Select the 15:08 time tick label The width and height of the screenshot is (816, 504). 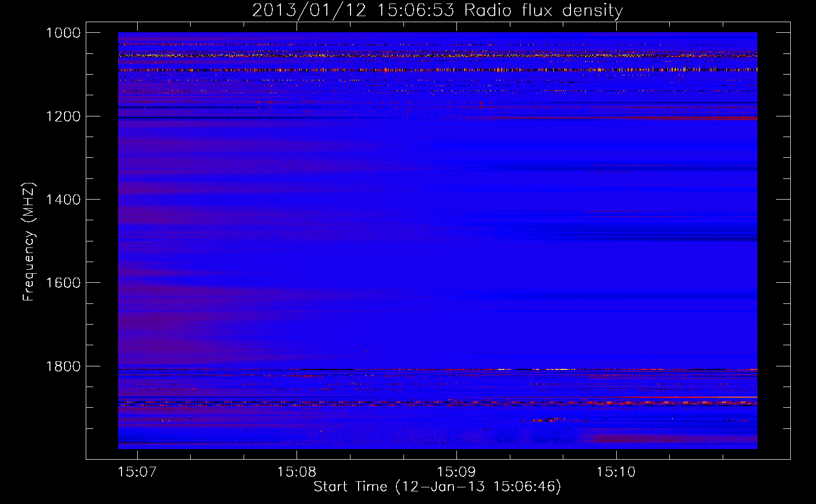pyautogui.click(x=297, y=472)
